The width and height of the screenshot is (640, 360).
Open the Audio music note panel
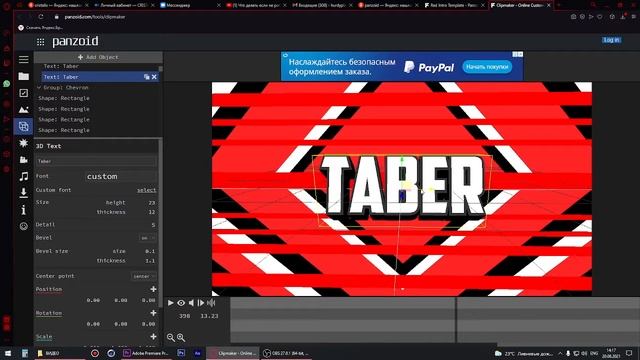24,176
